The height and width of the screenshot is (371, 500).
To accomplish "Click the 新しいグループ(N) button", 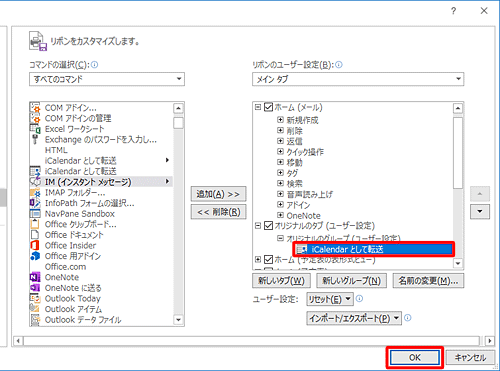I will (x=351, y=281).
